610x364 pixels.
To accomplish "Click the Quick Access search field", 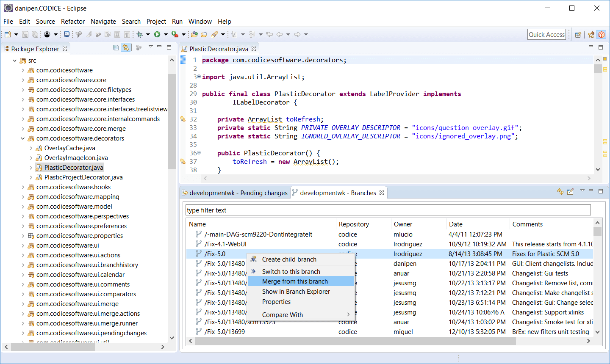I will 547,35.
